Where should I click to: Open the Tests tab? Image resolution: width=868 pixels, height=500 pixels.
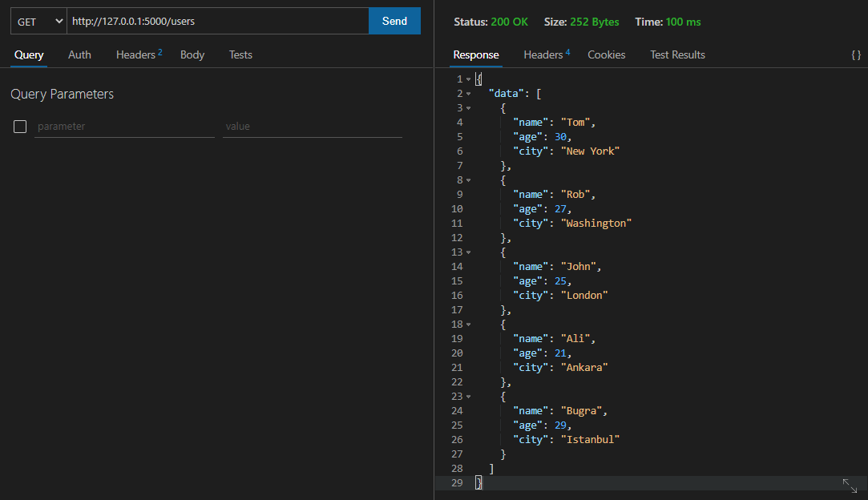click(x=240, y=54)
